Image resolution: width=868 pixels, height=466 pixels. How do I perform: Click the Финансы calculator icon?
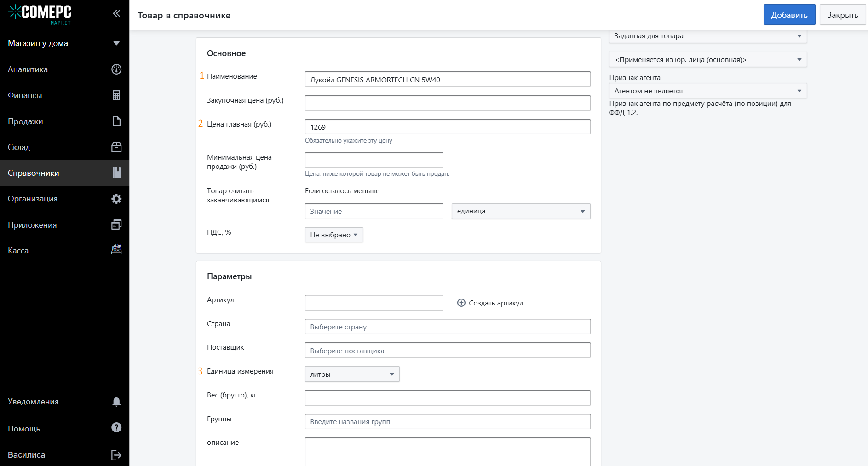click(116, 95)
